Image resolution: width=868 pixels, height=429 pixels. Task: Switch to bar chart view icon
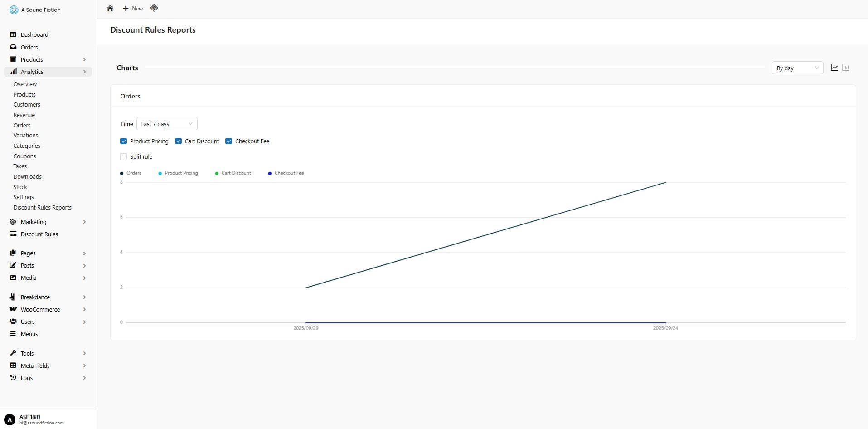(x=845, y=68)
